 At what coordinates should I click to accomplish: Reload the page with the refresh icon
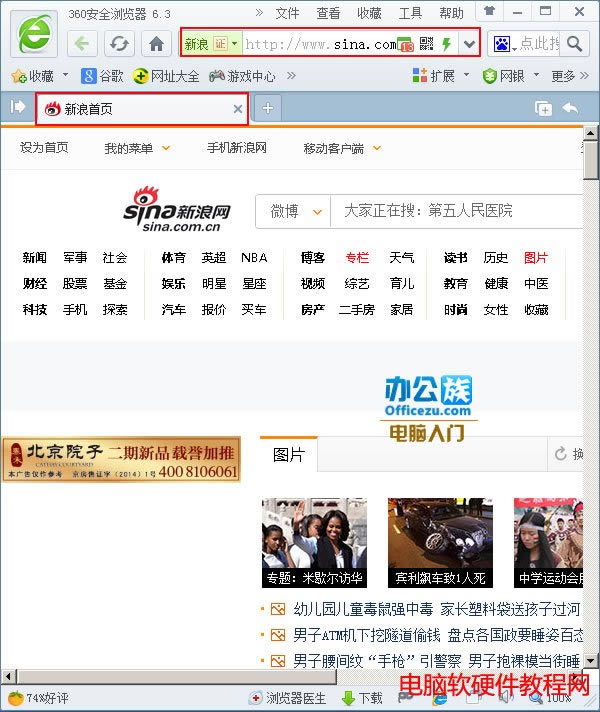(x=119, y=44)
